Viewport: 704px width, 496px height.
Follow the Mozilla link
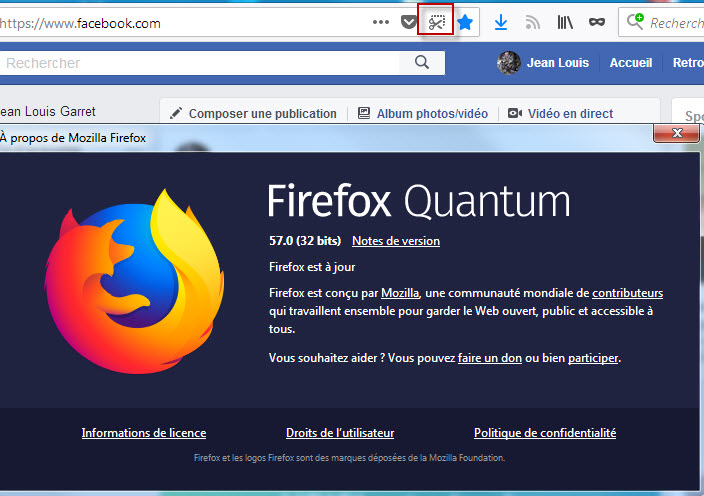pos(400,293)
